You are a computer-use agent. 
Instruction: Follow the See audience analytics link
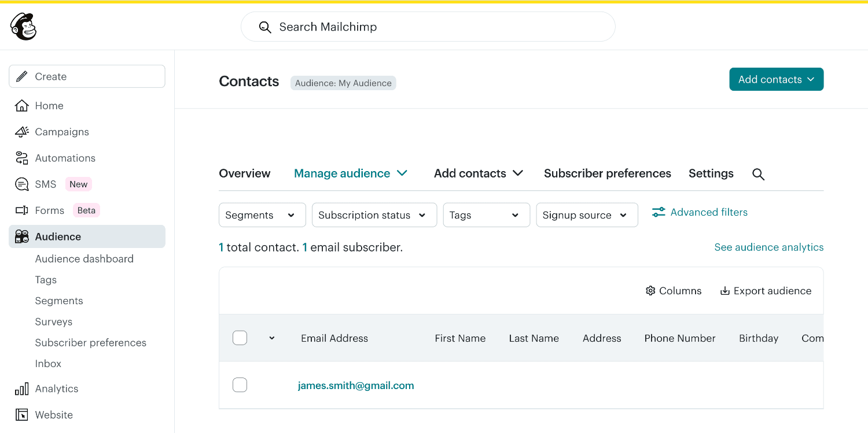coord(769,247)
